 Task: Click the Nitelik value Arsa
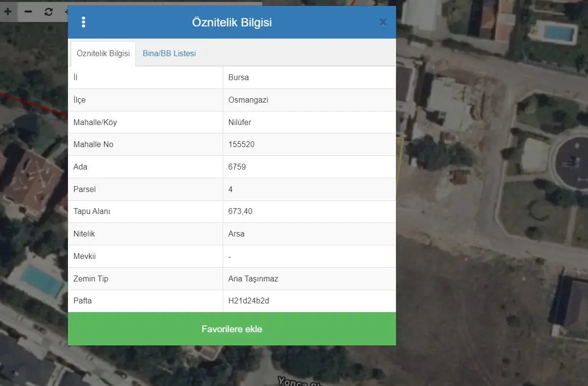pos(237,234)
